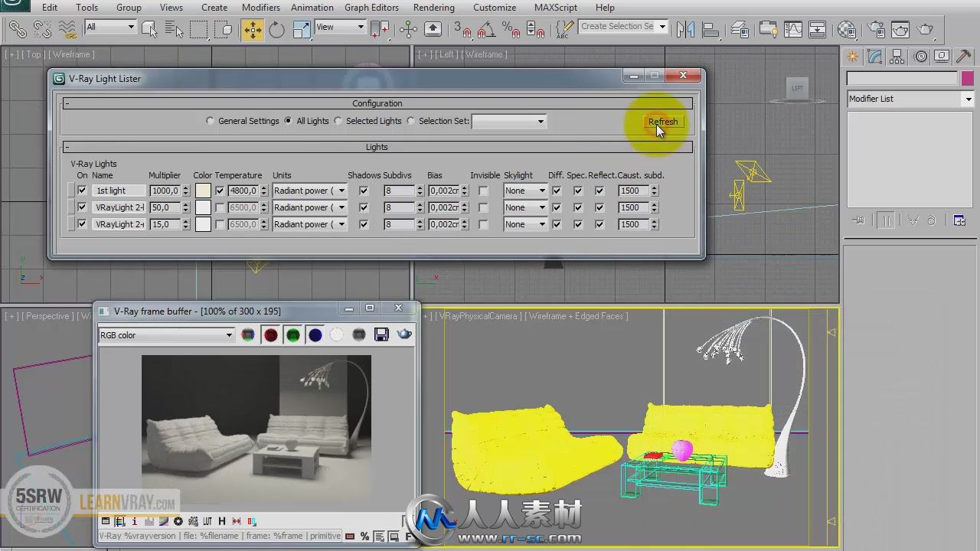Open Select by Name list
The image size is (980, 551).
click(174, 30)
